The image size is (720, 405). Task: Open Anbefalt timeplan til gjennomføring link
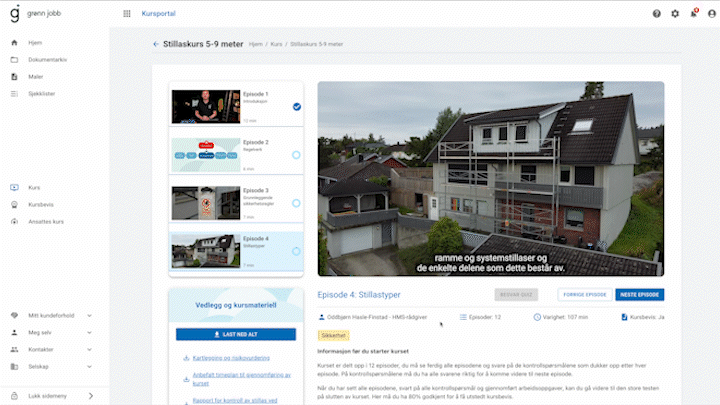(x=242, y=379)
